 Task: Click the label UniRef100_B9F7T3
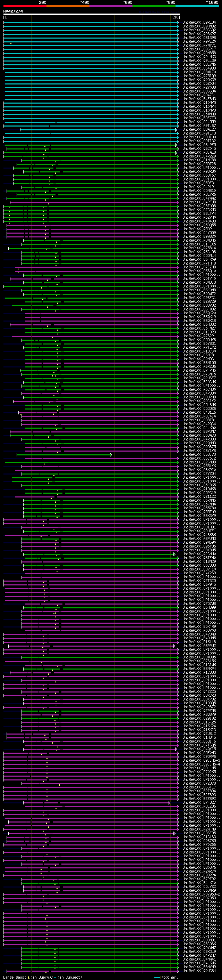[199, 118]
